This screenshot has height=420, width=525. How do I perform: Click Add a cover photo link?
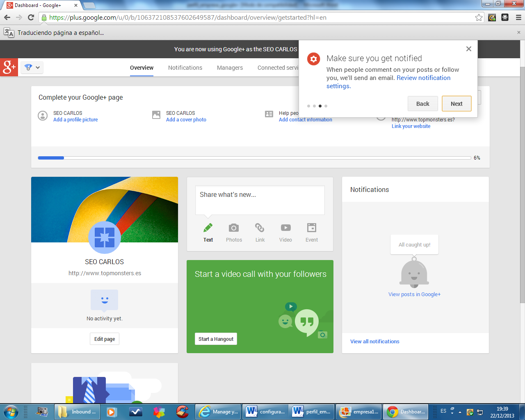click(x=186, y=120)
